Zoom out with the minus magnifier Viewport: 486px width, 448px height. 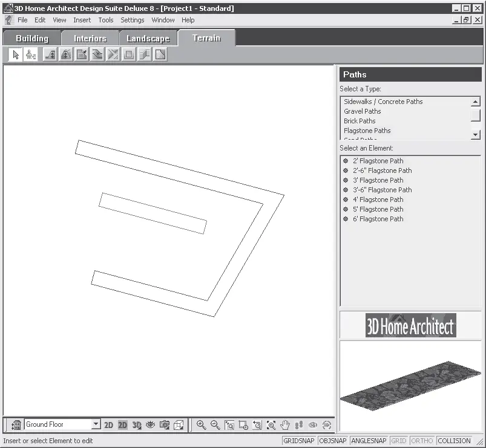(215, 425)
